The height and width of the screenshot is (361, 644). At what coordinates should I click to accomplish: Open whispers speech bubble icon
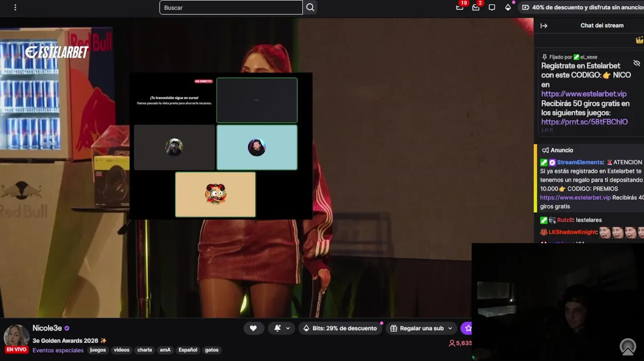492,8
